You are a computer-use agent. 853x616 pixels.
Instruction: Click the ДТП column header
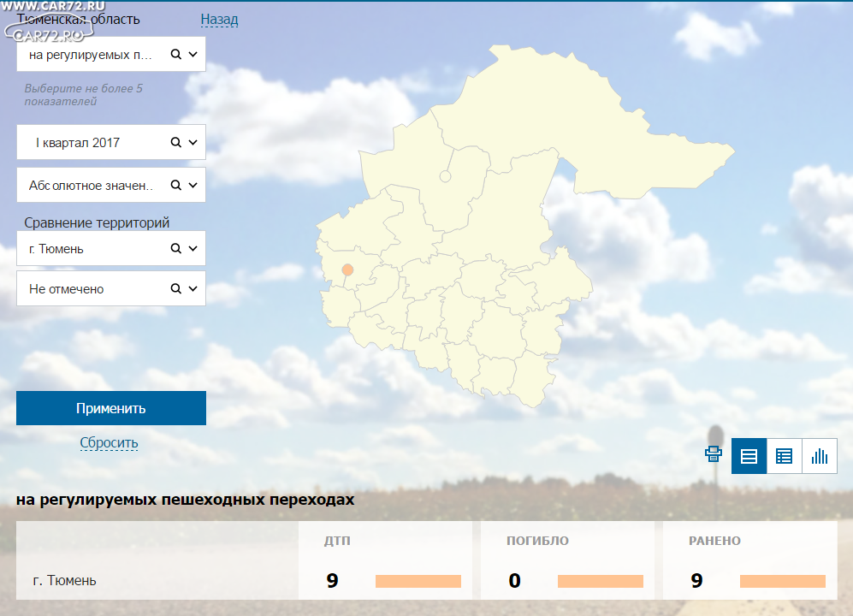[337, 541]
